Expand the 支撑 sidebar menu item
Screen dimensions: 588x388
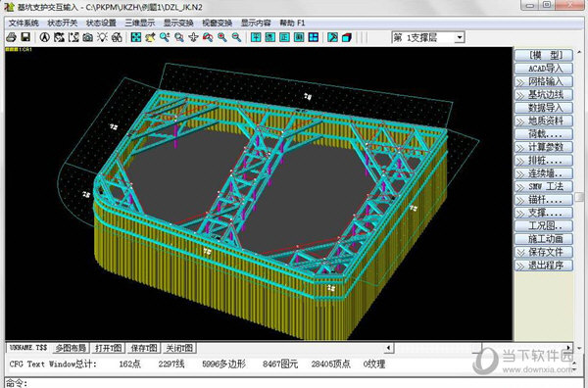(544, 213)
